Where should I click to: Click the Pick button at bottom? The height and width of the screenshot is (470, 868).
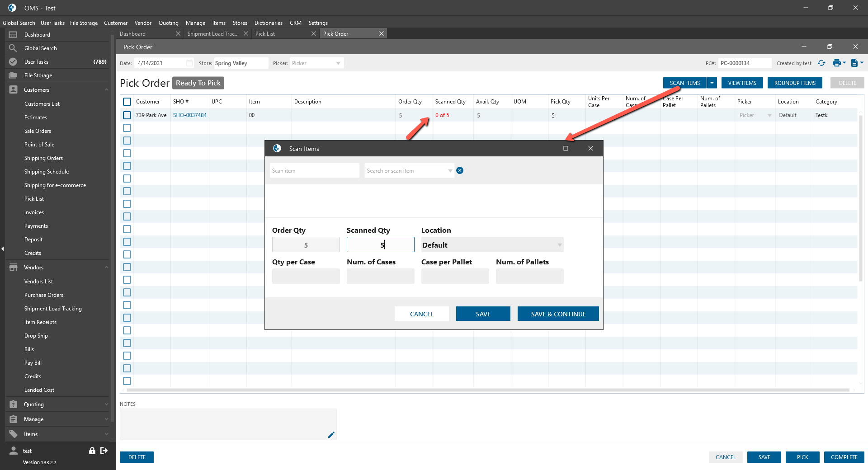click(x=802, y=457)
